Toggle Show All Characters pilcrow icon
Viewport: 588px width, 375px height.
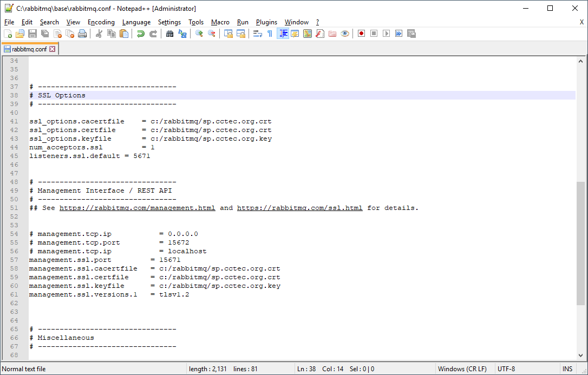[x=270, y=34]
